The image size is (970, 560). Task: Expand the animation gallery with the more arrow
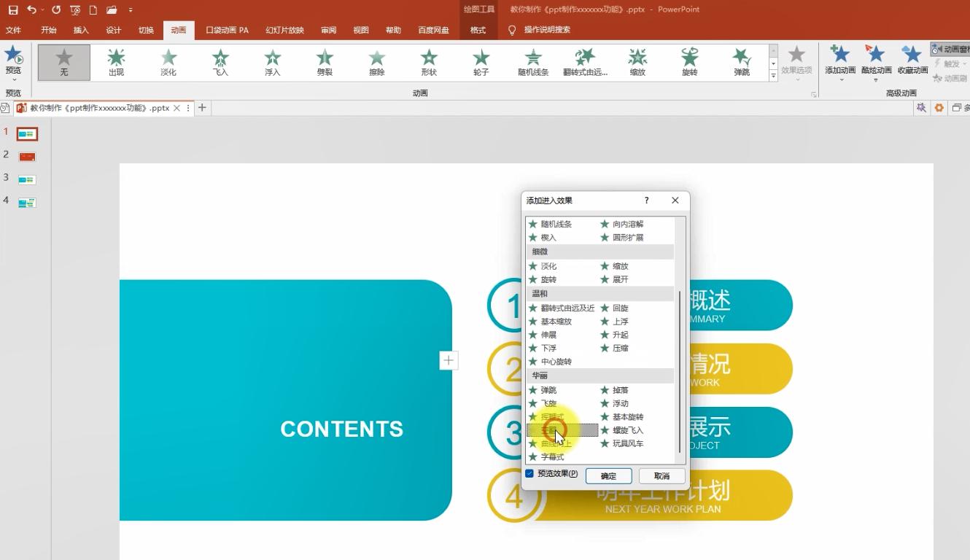775,75
